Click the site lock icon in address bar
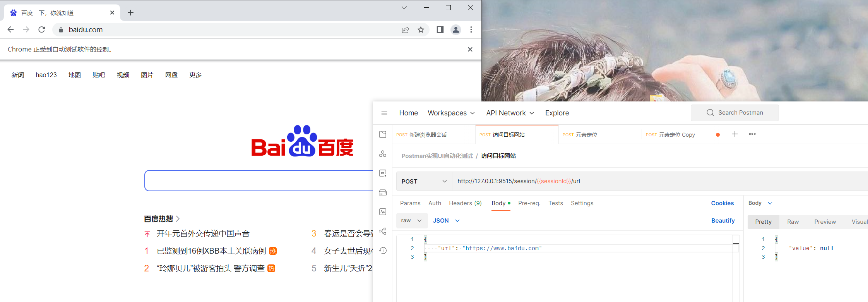868x302 pixels. (x=61, y=30)
